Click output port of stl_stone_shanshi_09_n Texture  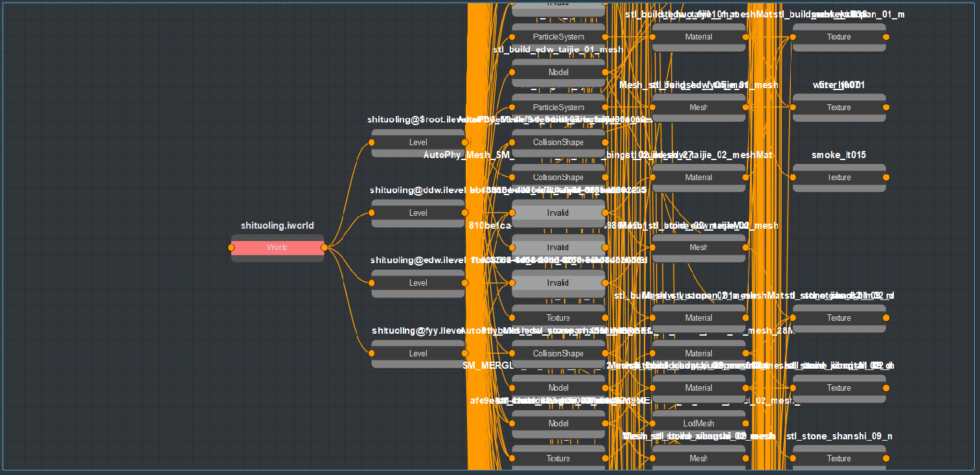(886, 459)
